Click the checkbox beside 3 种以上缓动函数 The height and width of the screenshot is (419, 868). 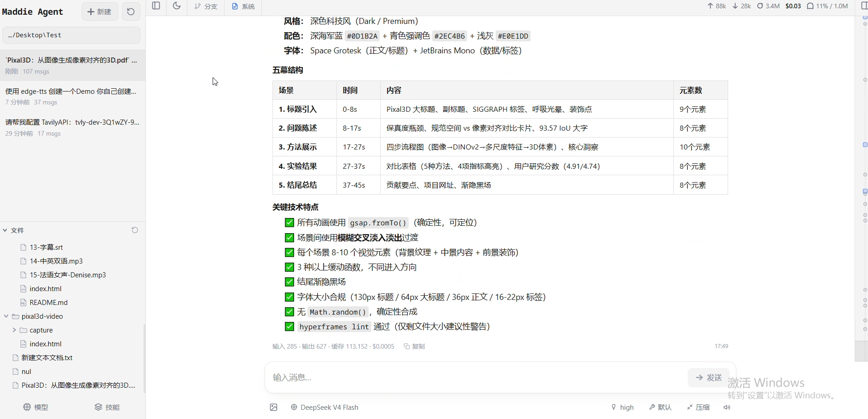289,267
